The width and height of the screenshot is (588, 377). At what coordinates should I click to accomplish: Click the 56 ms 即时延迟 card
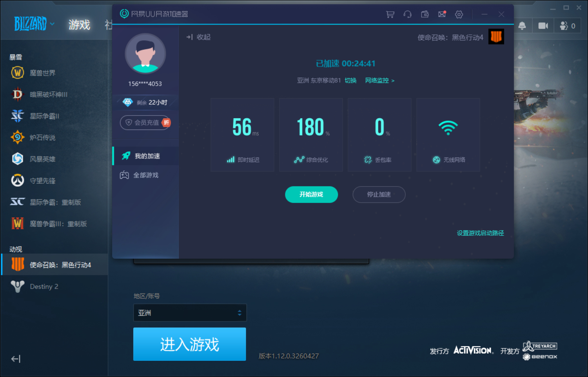click(x=242, y=135)
